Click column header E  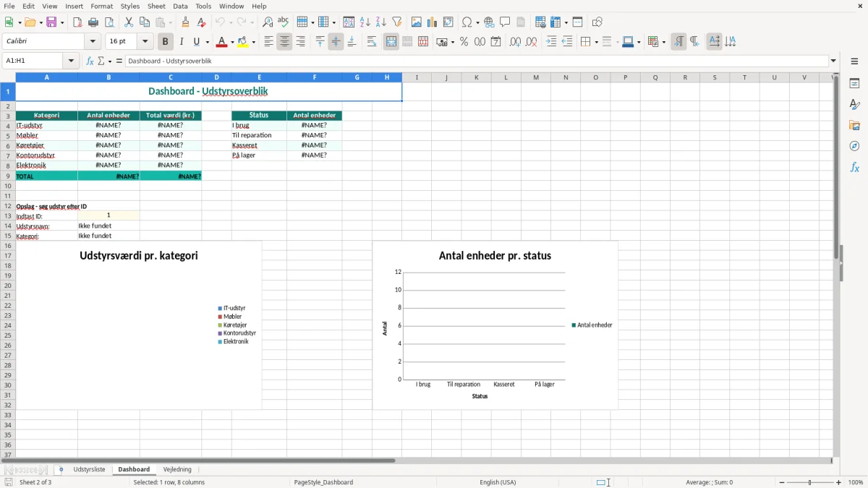pyautogui.click(x=259, y=77)
